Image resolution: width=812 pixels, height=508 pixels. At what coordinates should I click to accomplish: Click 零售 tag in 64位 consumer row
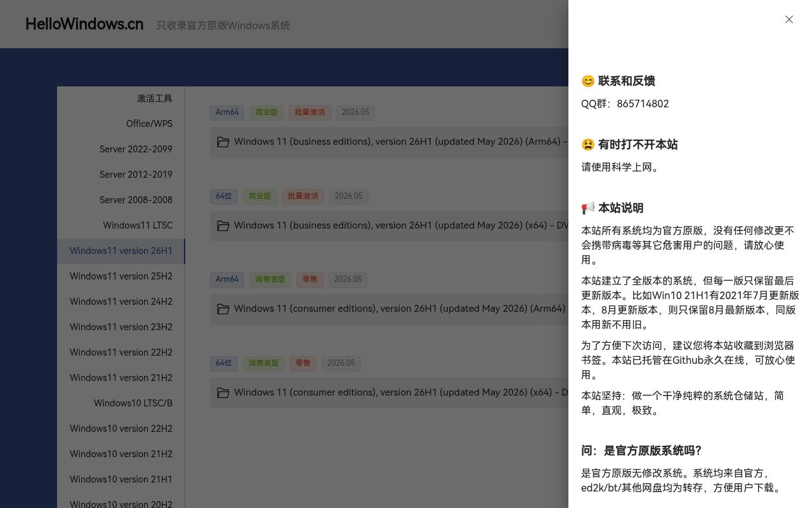pyautogui.click(x=303, y=363)
